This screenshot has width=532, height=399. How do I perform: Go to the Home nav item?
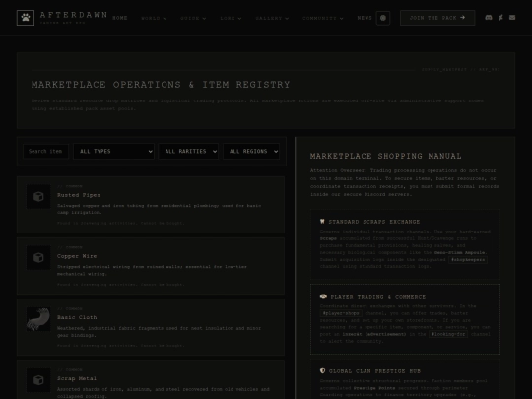click(120, 18)
